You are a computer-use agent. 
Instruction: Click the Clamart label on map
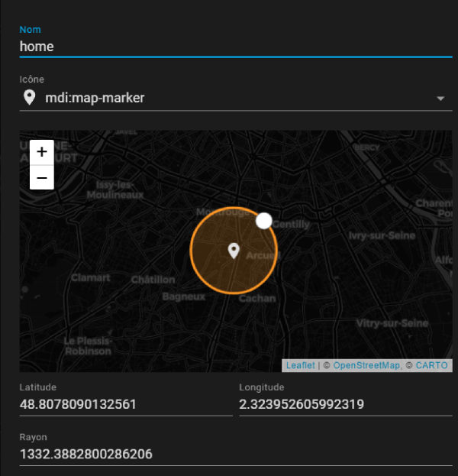tap(91, 278)
